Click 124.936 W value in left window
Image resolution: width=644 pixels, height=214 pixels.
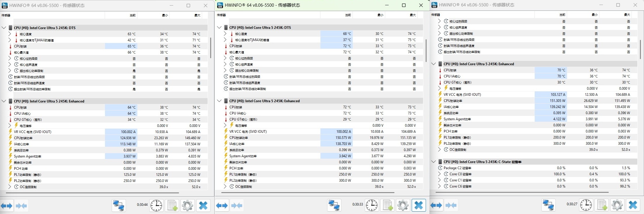128,138
